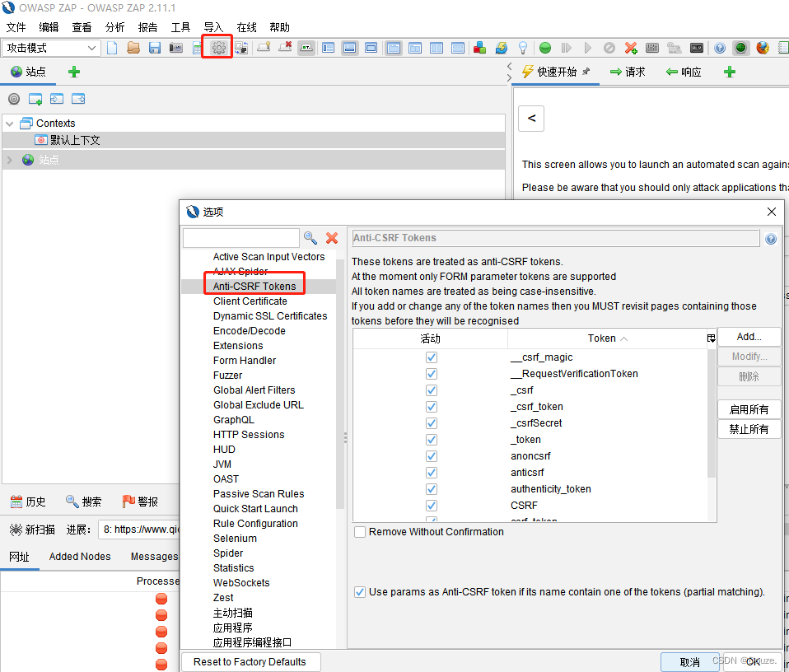Image resolution: width=789 pixels, height=672 pixels.
Task: Sort by the Token column header
Action: [607, 338]
